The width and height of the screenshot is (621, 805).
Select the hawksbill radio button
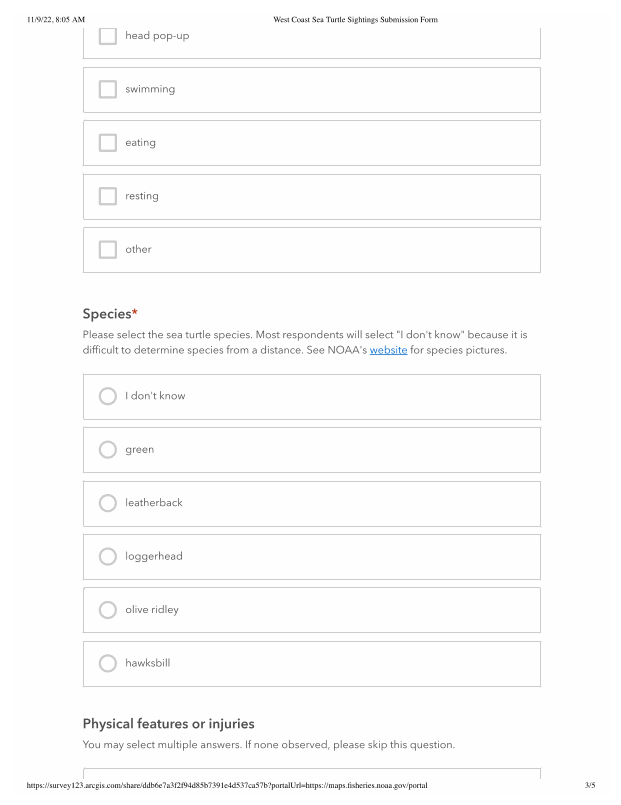coord(108,663)
